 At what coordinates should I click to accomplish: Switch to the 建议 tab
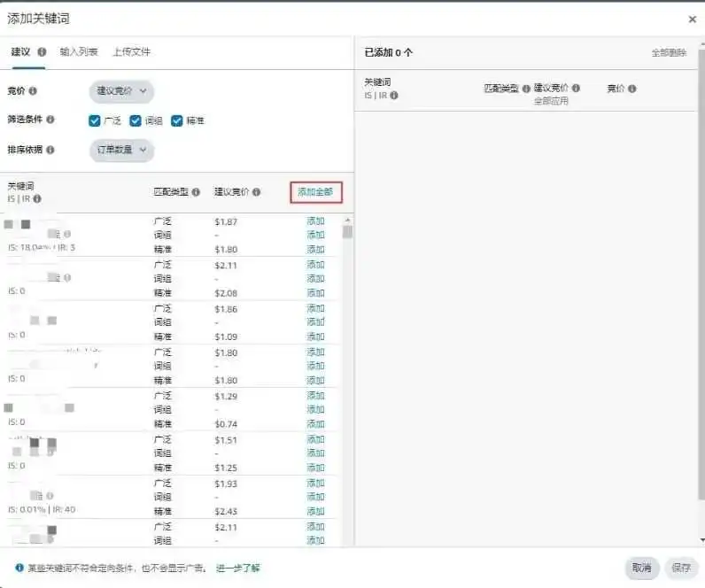tap(20, 51)
